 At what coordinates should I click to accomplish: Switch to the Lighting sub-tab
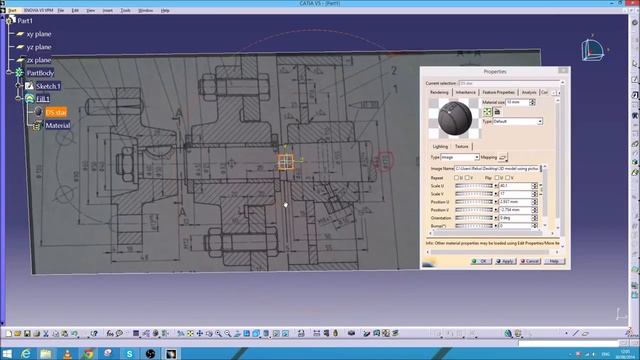440,146
